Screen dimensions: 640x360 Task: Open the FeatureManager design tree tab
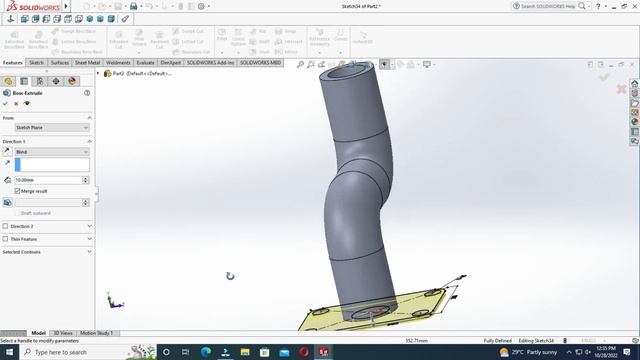click(x=8, y=81)
